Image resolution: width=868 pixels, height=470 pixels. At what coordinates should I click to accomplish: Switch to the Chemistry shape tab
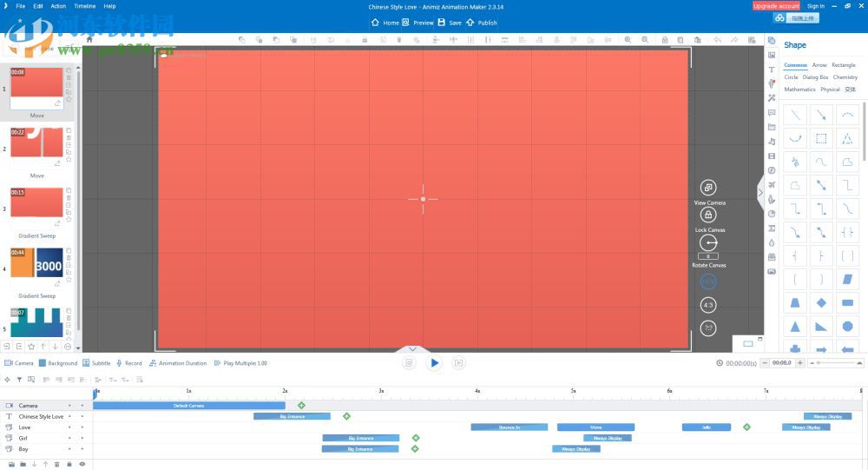845,77
